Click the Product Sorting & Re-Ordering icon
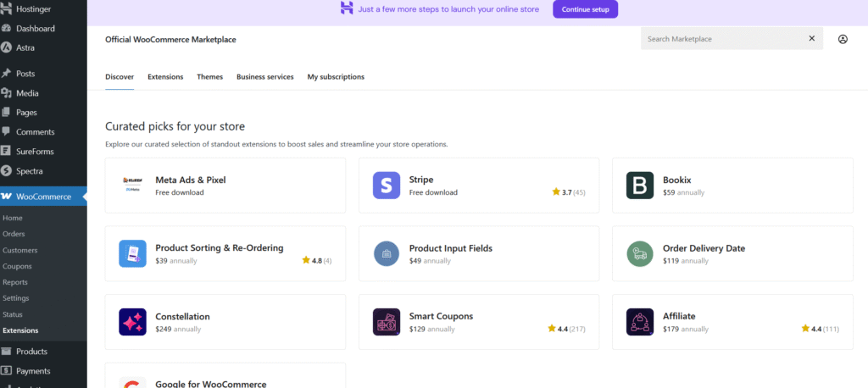Screen dimensions: 868x388 (x=133, y=254)
